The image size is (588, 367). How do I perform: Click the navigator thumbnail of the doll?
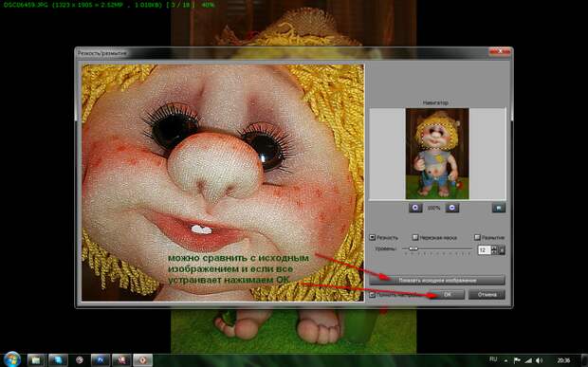pos(437,154)
